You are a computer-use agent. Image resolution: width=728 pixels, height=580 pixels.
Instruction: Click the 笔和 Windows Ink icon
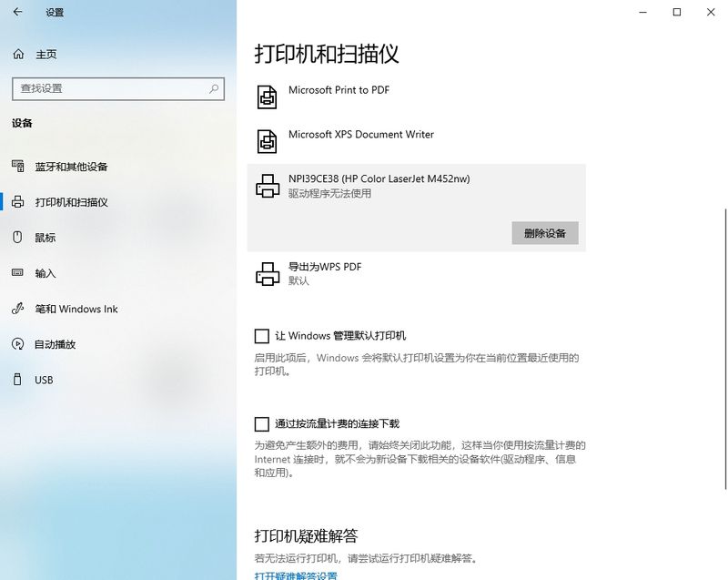(17, 309)
